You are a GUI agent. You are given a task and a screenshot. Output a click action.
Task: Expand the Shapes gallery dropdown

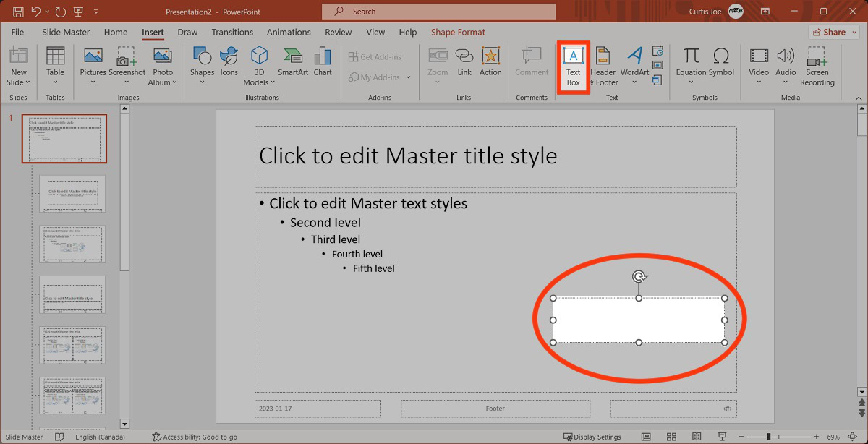click(x=202, y=82)
